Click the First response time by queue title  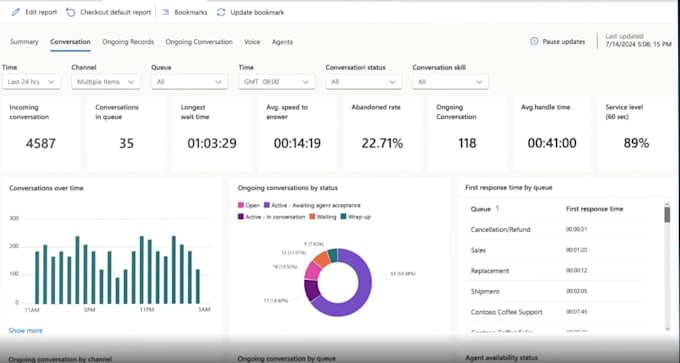(509, 187)
